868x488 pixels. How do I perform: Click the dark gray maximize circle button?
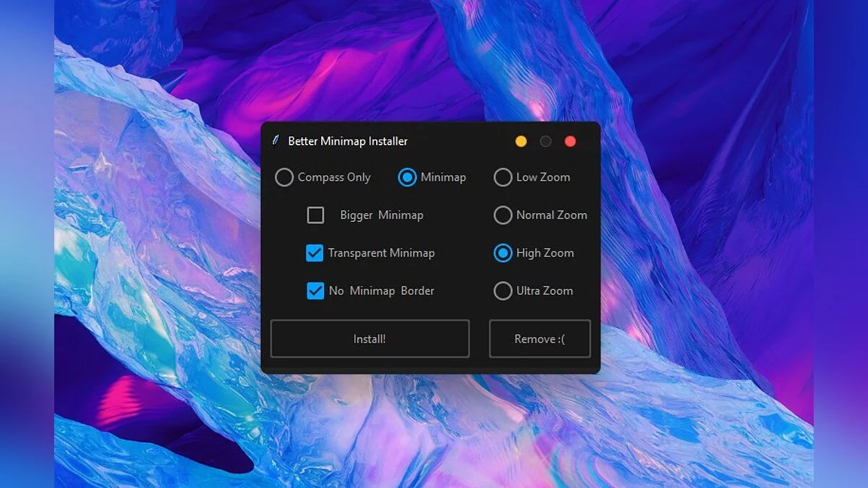pyautogui.click(x=545, y=141)
